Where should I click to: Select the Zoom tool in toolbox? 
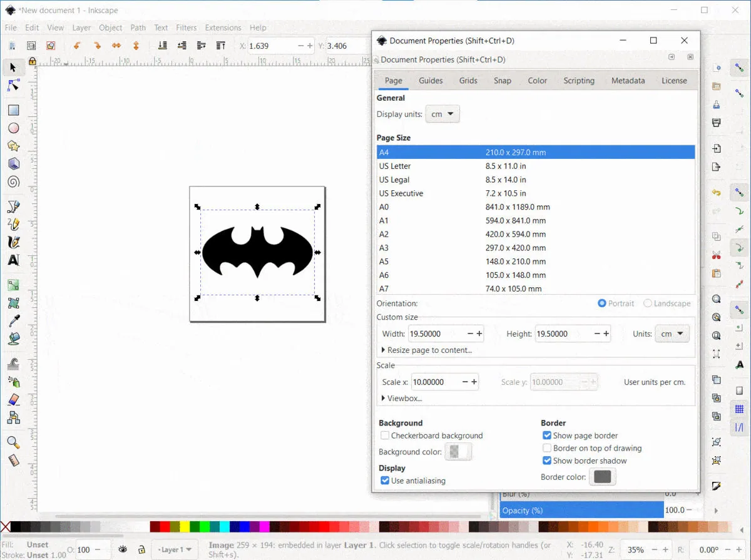tap(13, 442)
